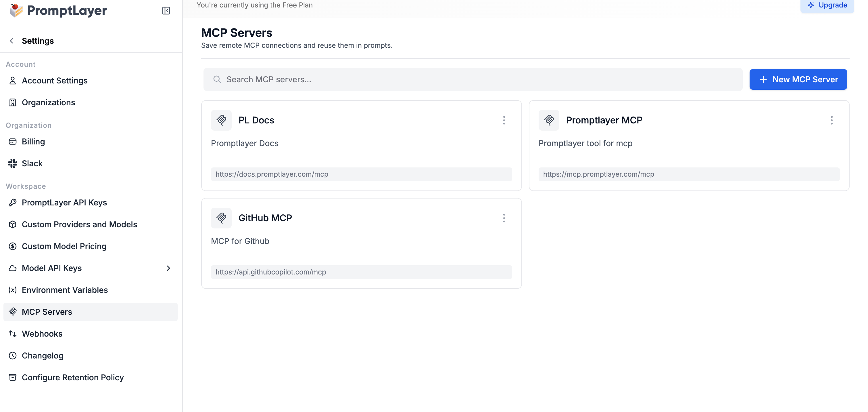Open the Promptlayer MCP three-dot menu

[x=831, y=120]
